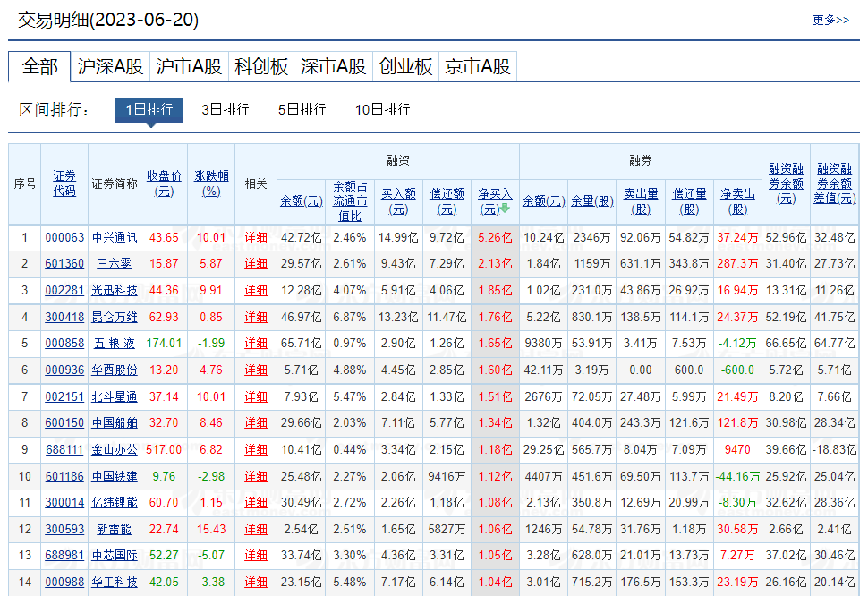Image resolution: width=868 pixels, height=596 pixels.
Task: Click 详细 link for 昆仑万维
Action: 256,317
